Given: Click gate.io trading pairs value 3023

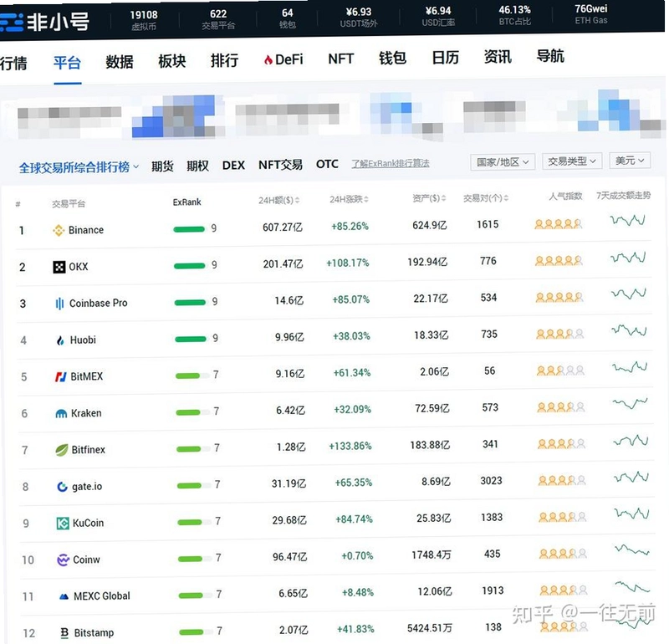Looking at the screenshot, I should coord(491,481).
